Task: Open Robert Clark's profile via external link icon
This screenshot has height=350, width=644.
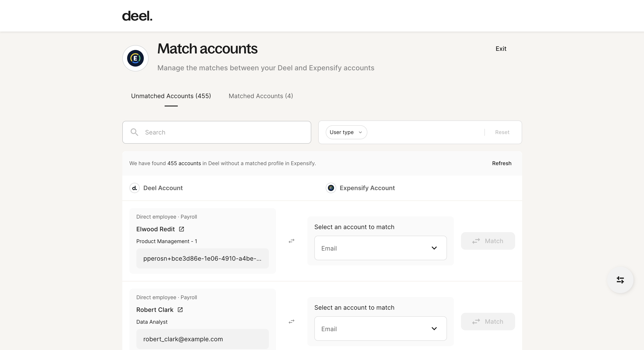Action: (x=180, y=309)
